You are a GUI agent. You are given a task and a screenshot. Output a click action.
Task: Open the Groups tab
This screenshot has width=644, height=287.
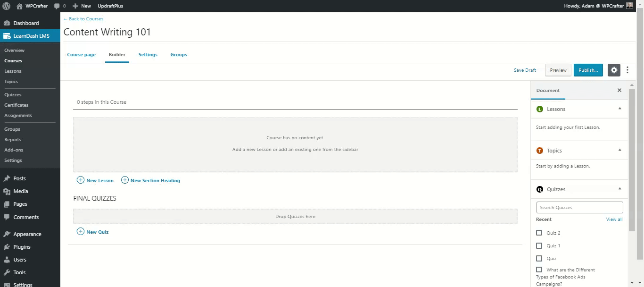click(179, 55)
